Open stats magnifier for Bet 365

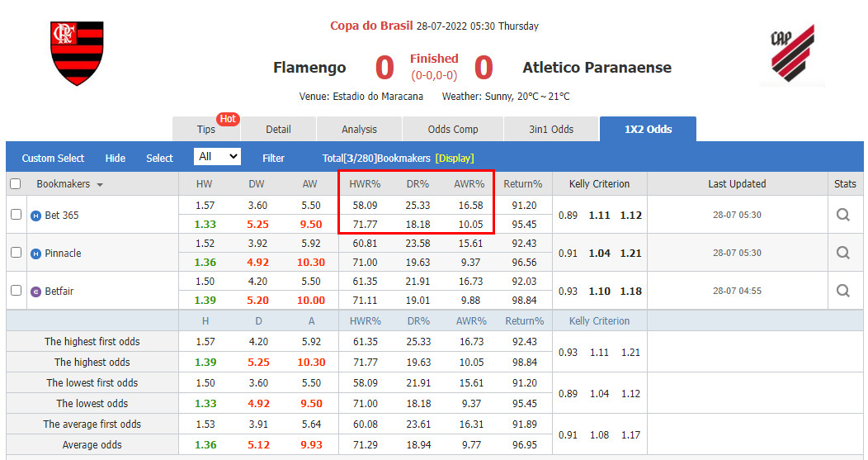[x=842, y=215]
